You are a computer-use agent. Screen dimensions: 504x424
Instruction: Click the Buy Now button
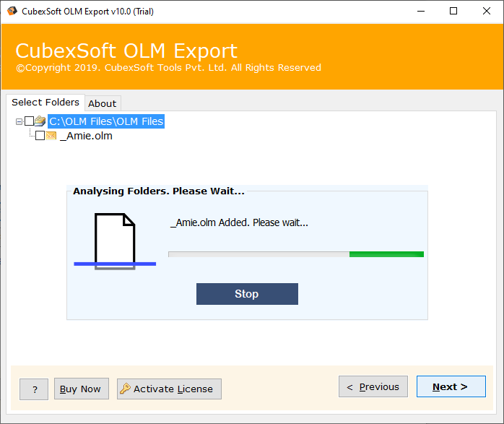click(81, 389)
